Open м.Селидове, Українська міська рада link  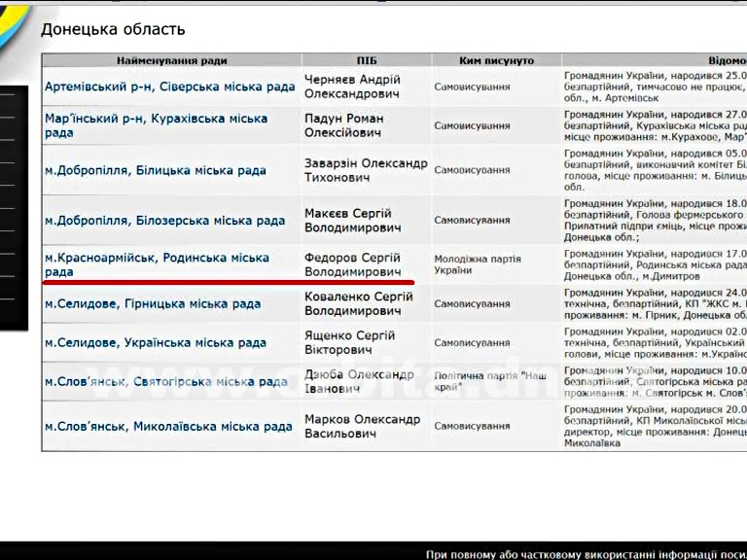[x=155, y=342]
